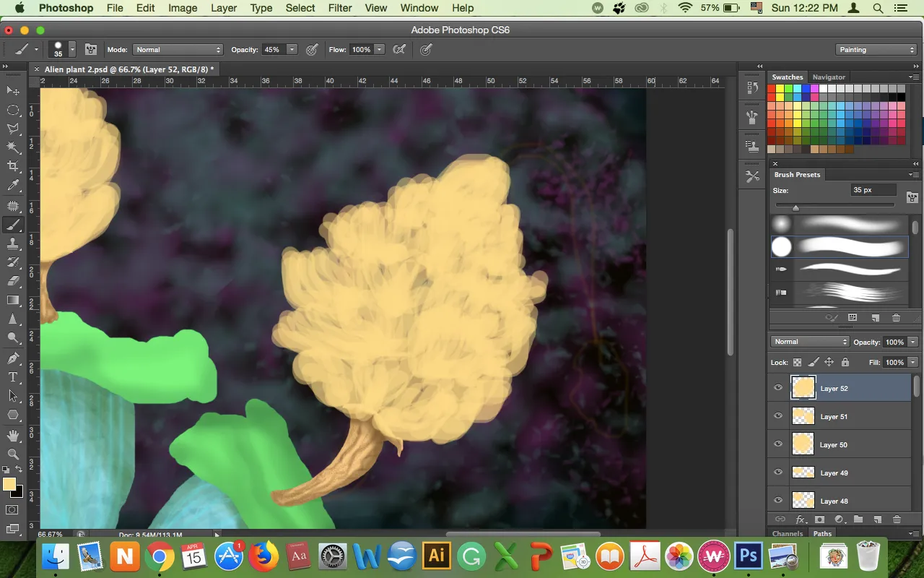Open the layer Opacity dropdown arrow
This screenshot has width=924, height=578.
click(913, 342)
